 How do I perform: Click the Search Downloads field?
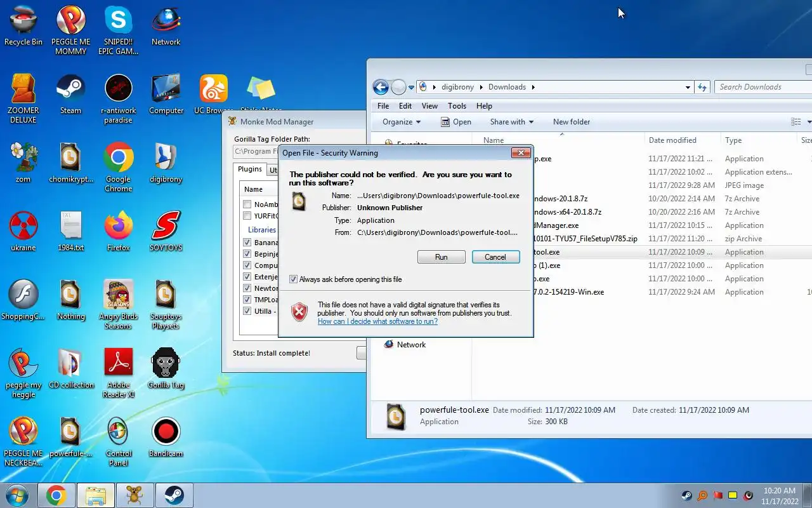click(763, 87)
